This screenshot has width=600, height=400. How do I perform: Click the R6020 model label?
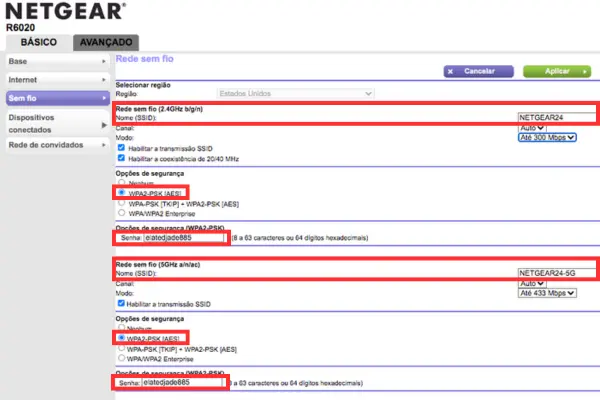point(20,28)
